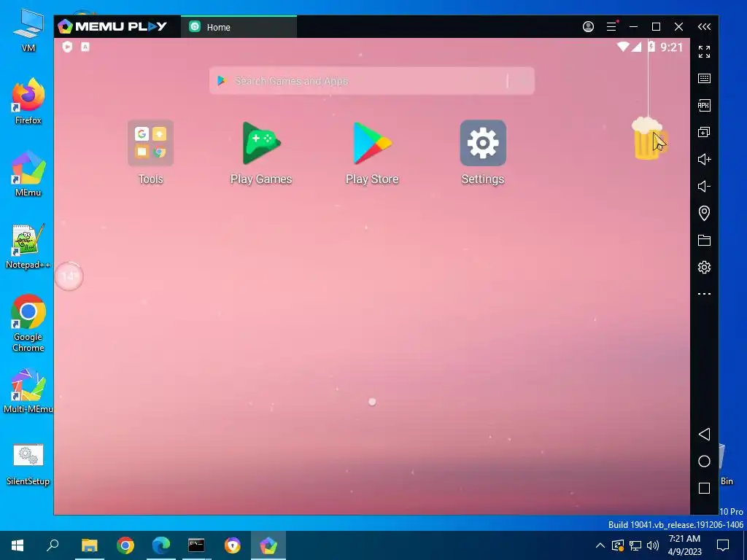Open the taskbar network icon
The image size is (747, 560).
(635, 545)
